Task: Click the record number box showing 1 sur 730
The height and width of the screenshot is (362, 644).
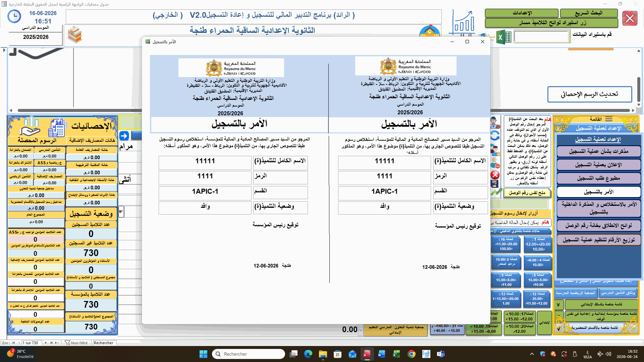Action: point(32,343)
